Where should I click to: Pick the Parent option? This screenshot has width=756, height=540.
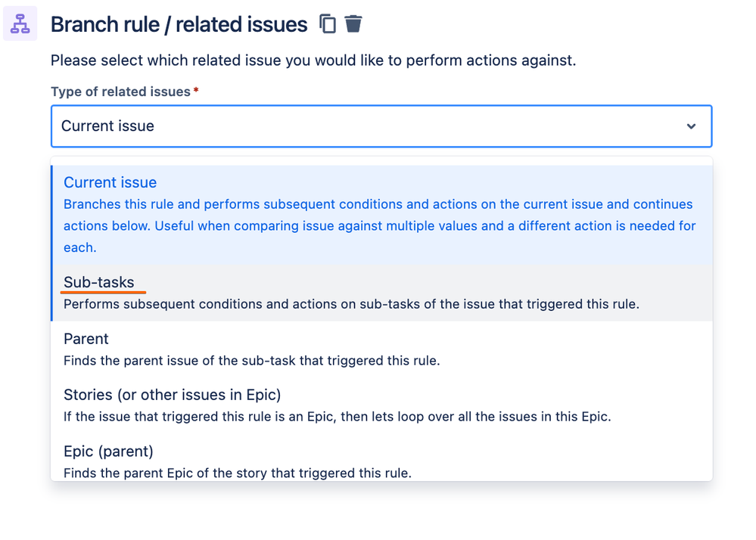coord(382,349)
